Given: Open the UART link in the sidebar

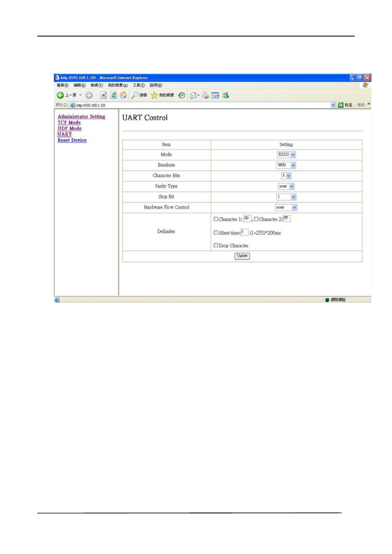Looking at the screenshot, I should tap(64, 134).
